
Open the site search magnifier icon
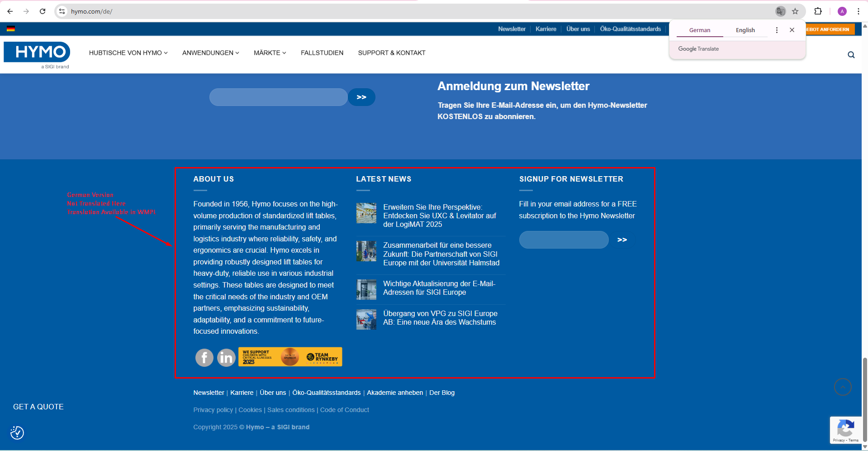click(x=851, y=55)
